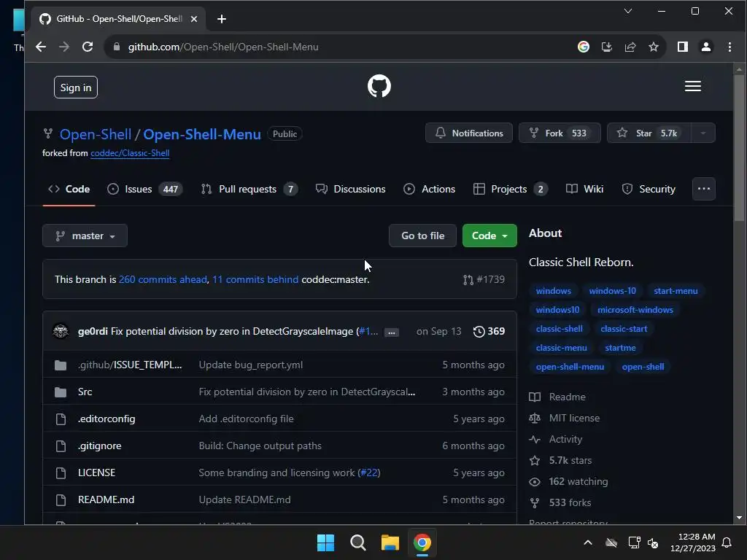Screen dimensions: 747x560
Task: Open the MIT license link
Action: click(565, 418)
